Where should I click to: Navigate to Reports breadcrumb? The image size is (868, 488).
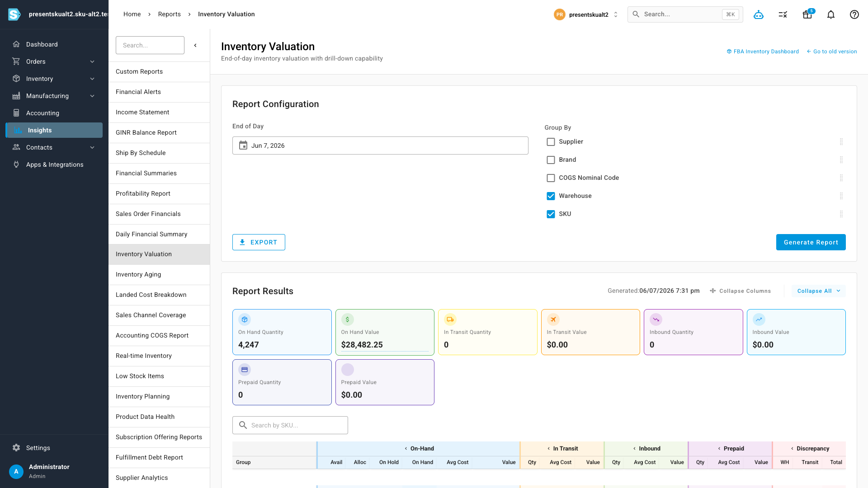[169, 14]
